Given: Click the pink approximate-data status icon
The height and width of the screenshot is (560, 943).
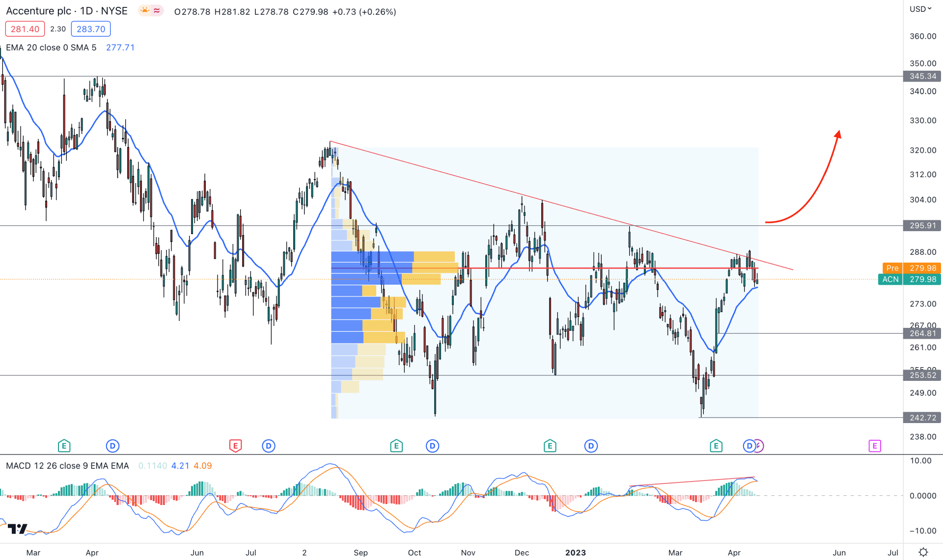Looking at the screenshot, I should (157, 11).
